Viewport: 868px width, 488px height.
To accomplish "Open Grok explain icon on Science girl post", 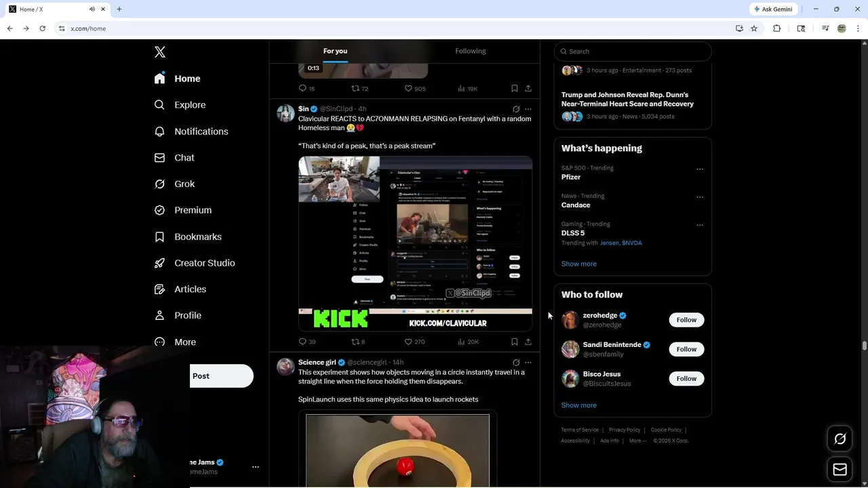I will (516, 363).
